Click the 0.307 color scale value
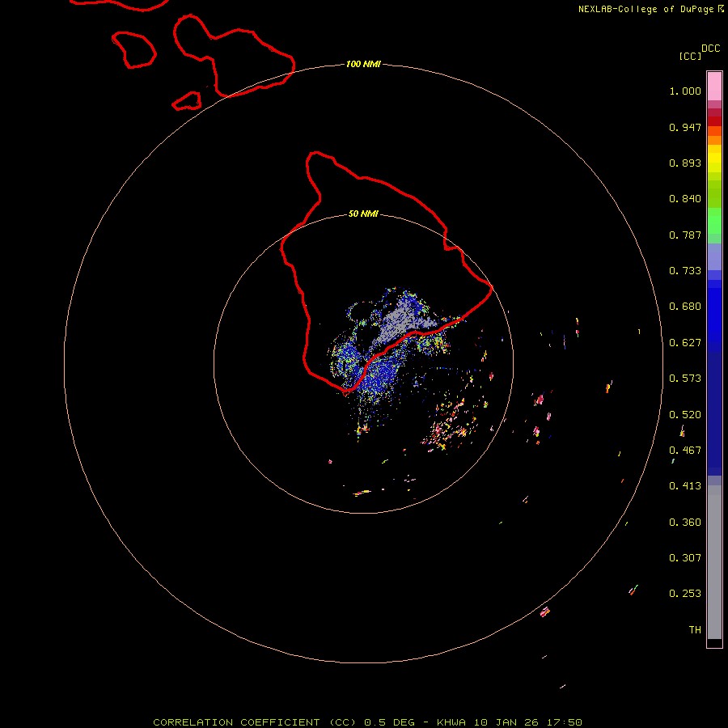 [685, 558]
